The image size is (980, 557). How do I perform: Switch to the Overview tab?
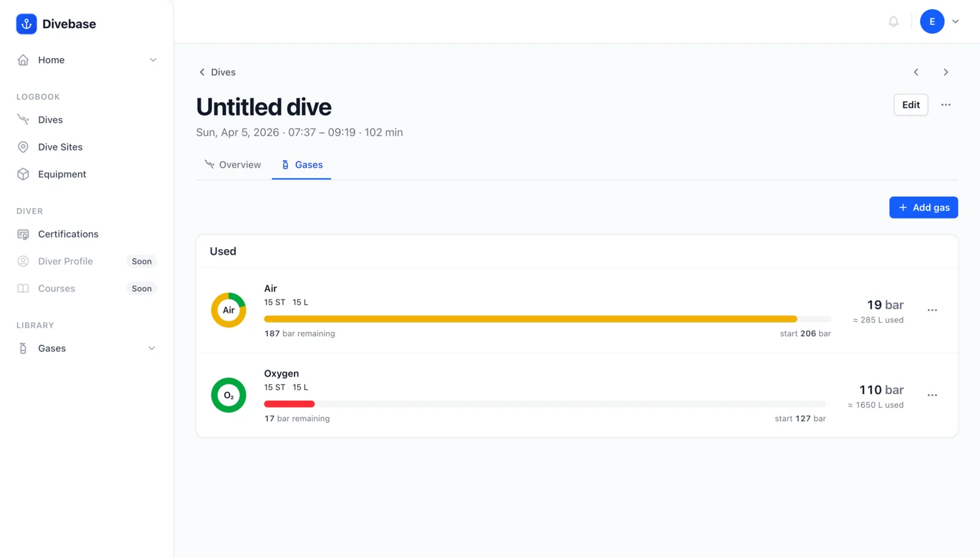[x=233, y=165]
